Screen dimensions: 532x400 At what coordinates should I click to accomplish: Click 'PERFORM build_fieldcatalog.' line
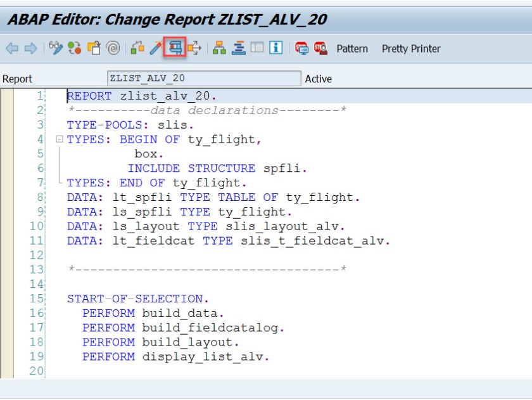coord(183,328)
